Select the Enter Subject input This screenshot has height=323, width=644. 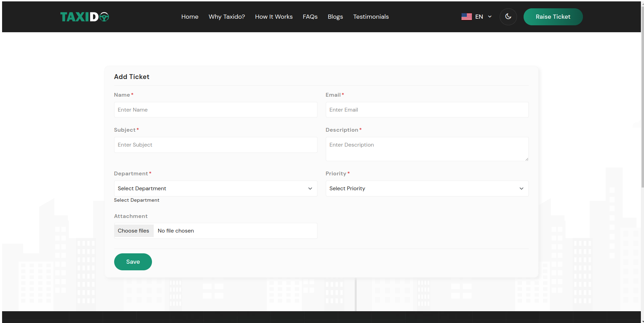point(215,145)
